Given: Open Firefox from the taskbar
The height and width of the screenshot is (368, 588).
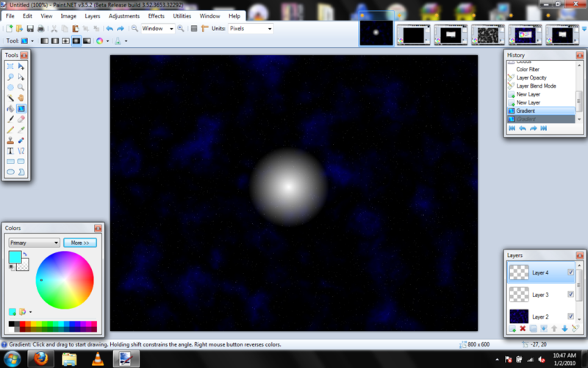Looking at the screenshot, I should (41, 359).
